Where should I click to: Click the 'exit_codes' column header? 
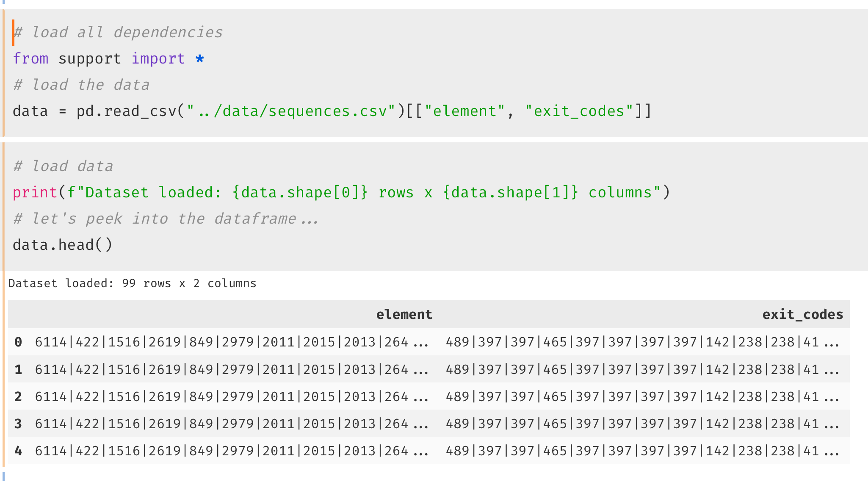point(802,314)
